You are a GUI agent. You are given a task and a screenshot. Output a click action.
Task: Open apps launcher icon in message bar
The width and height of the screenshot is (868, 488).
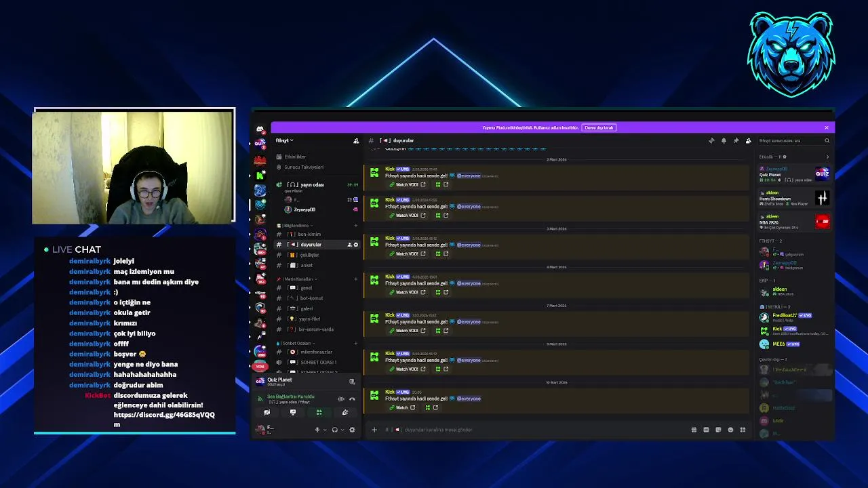(x=743, y=430)
